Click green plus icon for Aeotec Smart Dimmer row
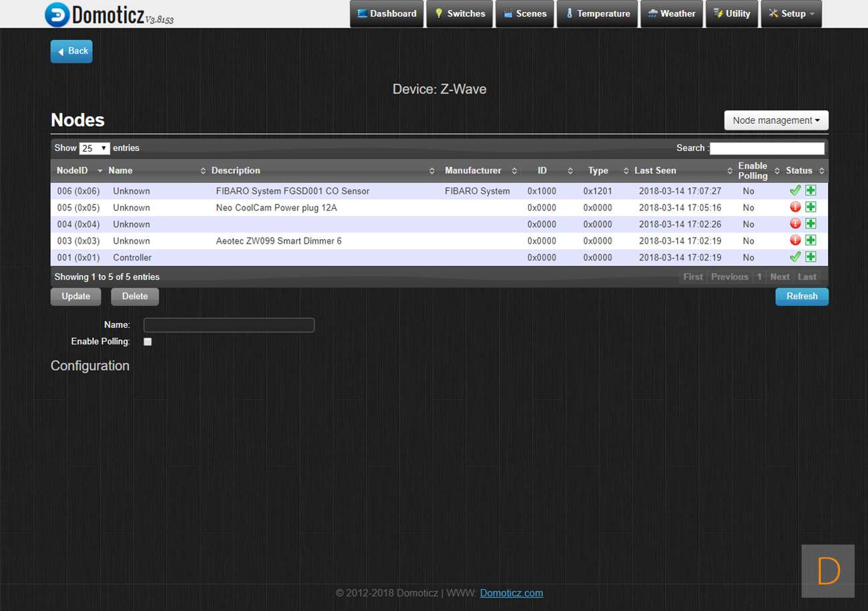This screenshot has width=868, height=611. coord(811,240)
